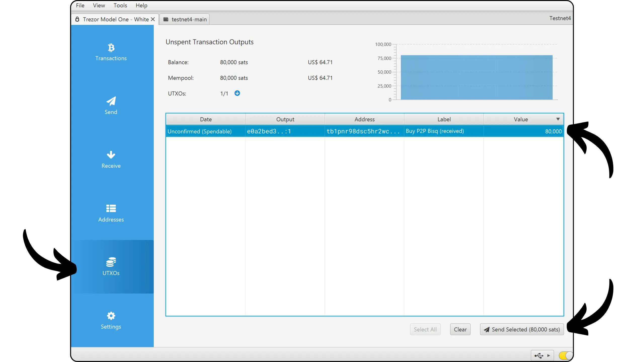
Task: Toggle Value column sort arrow
Action: click(558, 119)
